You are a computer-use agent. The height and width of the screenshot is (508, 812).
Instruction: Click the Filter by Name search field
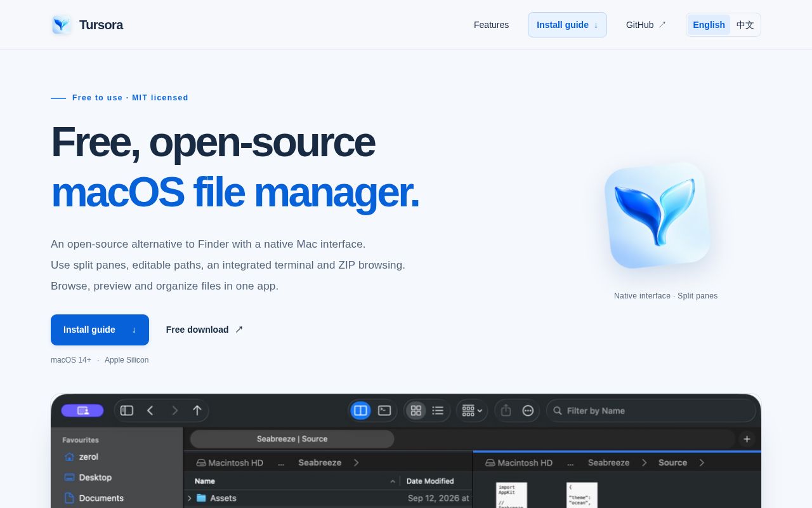652,411
